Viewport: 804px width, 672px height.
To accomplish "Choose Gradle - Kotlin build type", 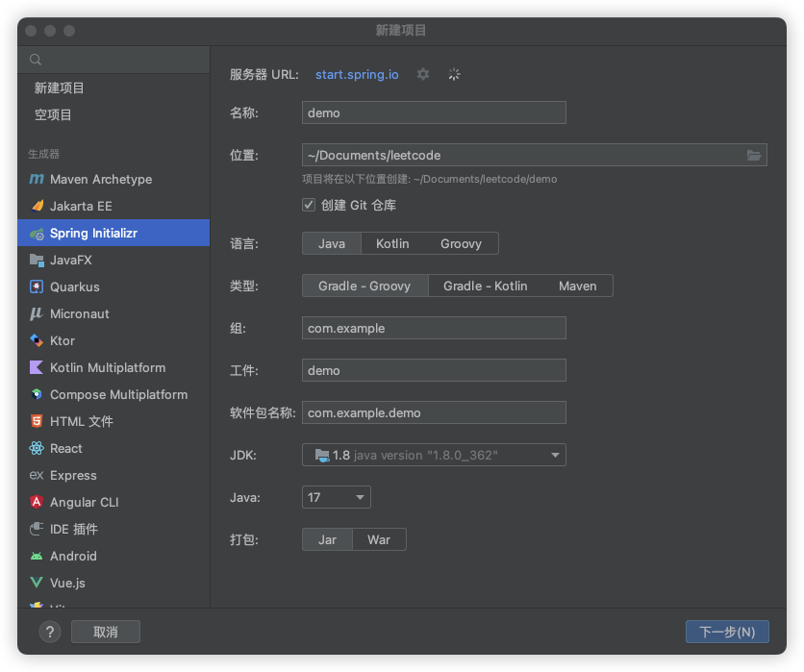I will (485, 286).
